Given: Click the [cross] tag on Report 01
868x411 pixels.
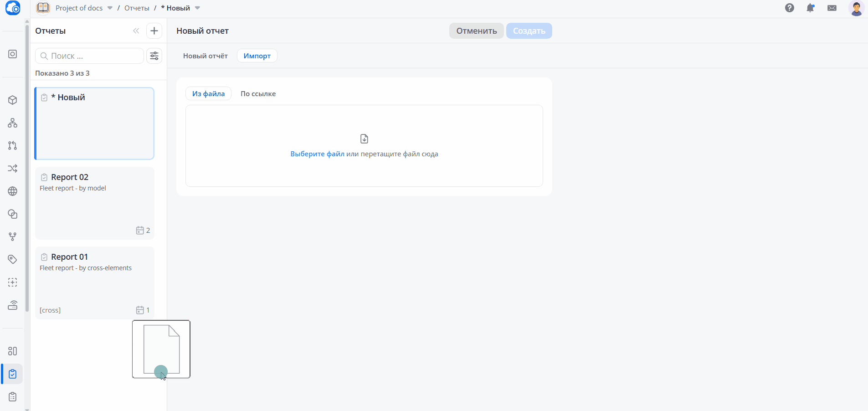Looking at the screenshot, I should coord(50,310).
